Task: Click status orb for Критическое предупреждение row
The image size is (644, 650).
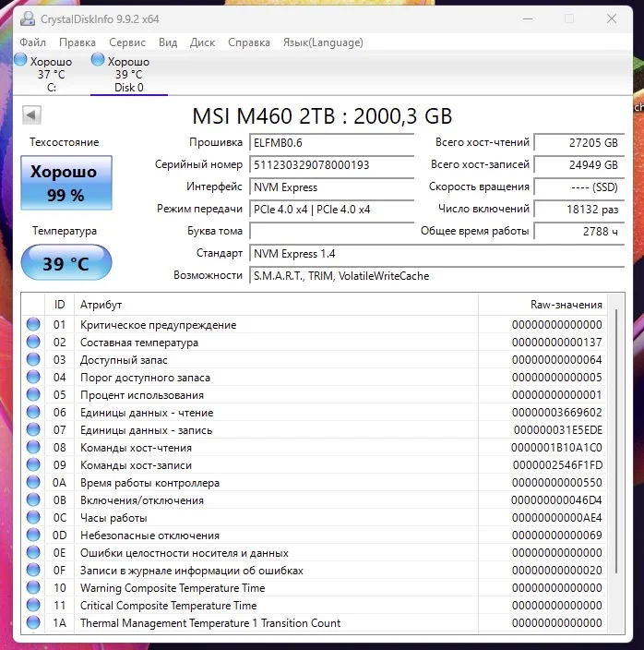Action: (x=33, y=324)
